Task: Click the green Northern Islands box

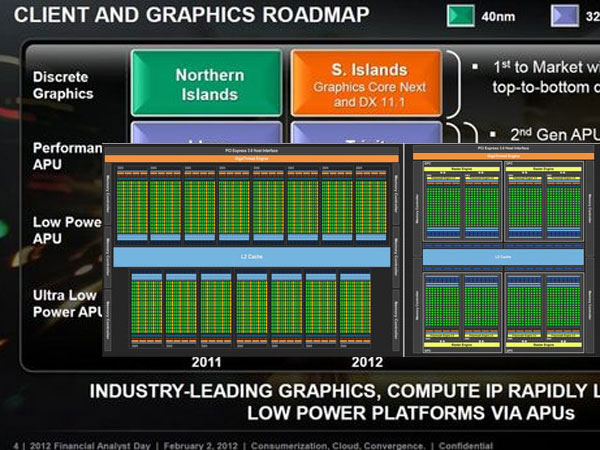Action: pyautogui.click(x=206, y=84)
